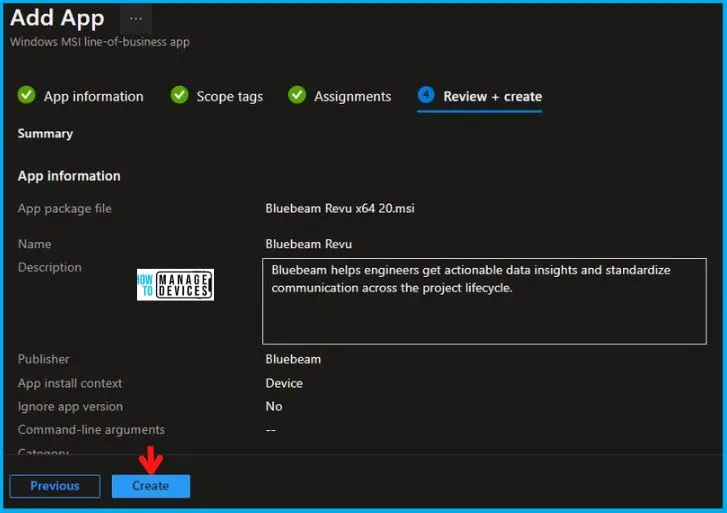Go to the App information step
This screenshot has height=513, width=727.
click(94, 96)
